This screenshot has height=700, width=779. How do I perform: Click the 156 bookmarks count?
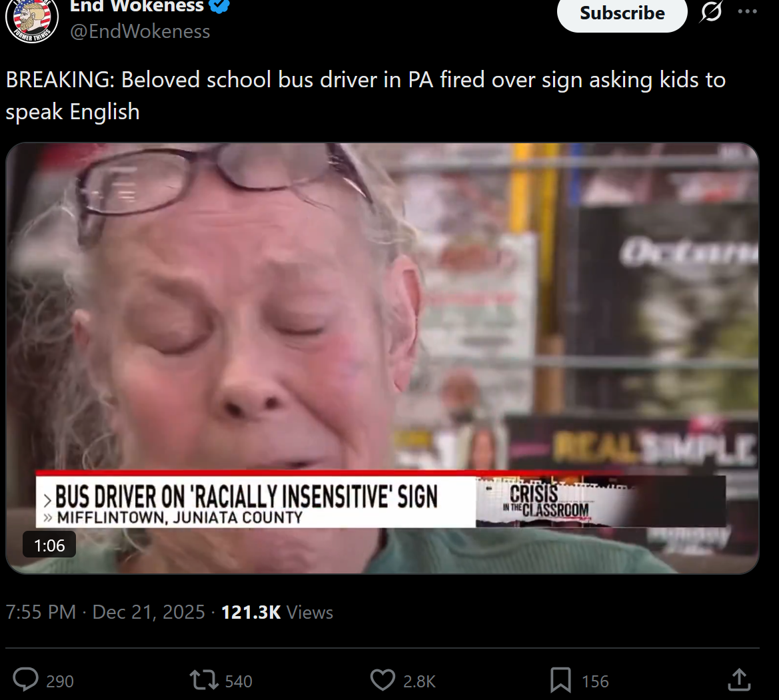(594, 681)
